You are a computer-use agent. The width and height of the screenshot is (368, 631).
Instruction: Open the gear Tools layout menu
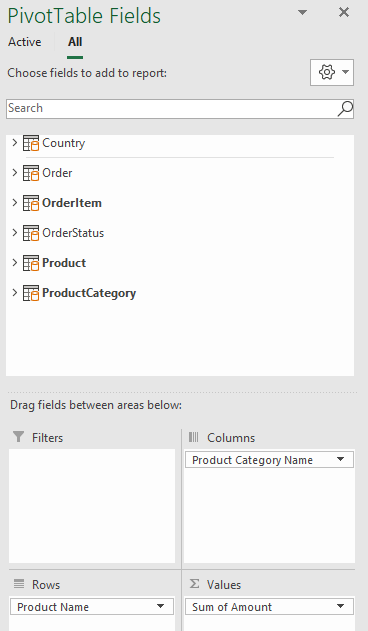(x=332, y=72)
